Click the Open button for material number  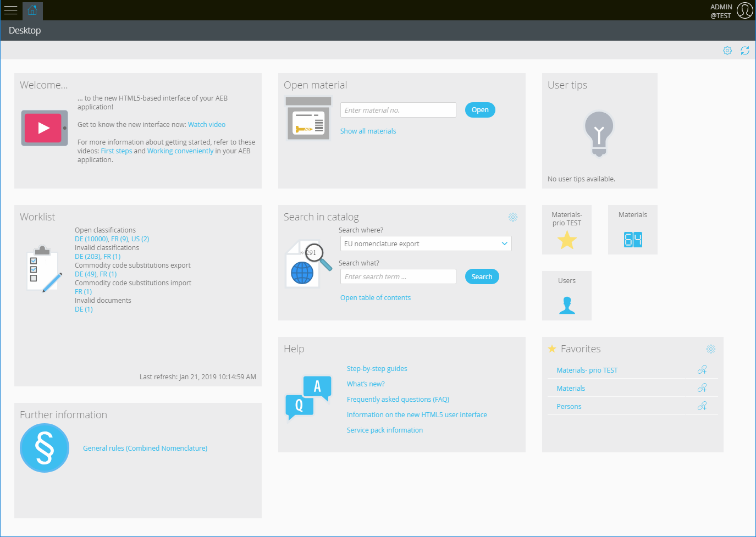point(479,109)
